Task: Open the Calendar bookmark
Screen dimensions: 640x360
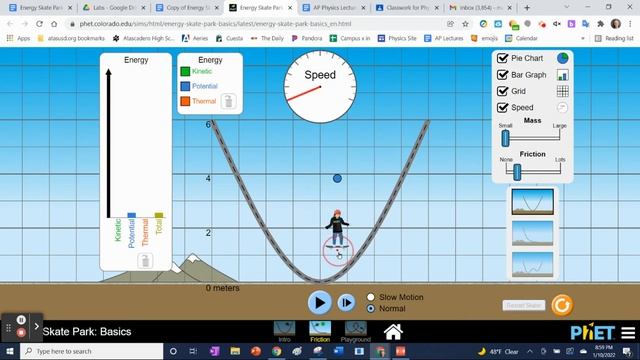Action: tap(521, 38)
